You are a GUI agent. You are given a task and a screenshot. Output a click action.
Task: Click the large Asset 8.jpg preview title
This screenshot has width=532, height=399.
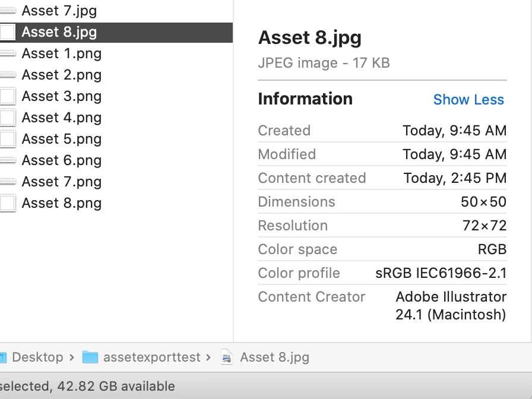(309, 38)
